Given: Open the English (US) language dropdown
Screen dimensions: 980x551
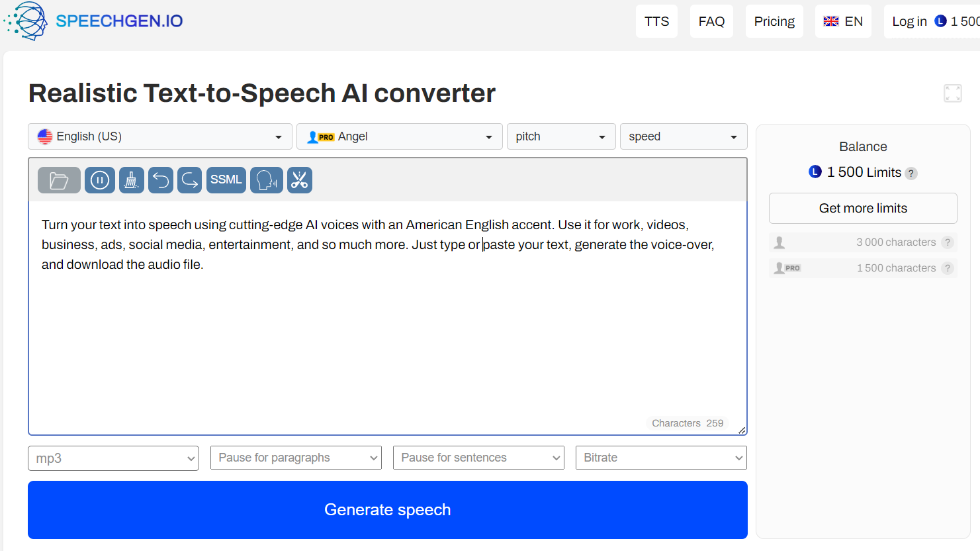Looking at the screenshot, I should pyautogui.click(x=160, y=136).
